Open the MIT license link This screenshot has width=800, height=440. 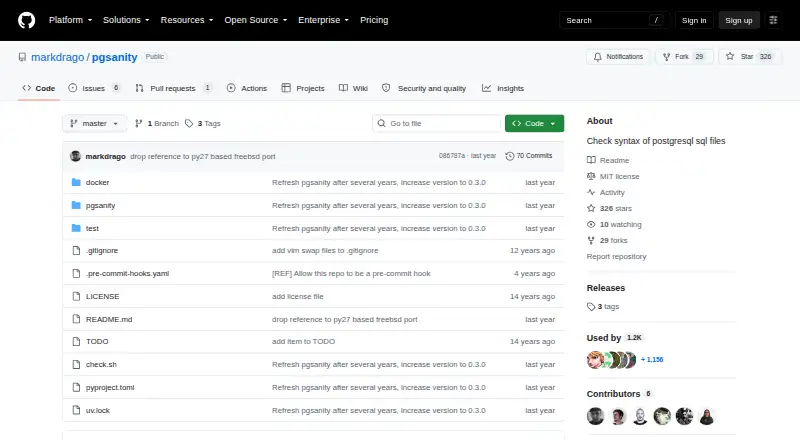pos(619,176)
